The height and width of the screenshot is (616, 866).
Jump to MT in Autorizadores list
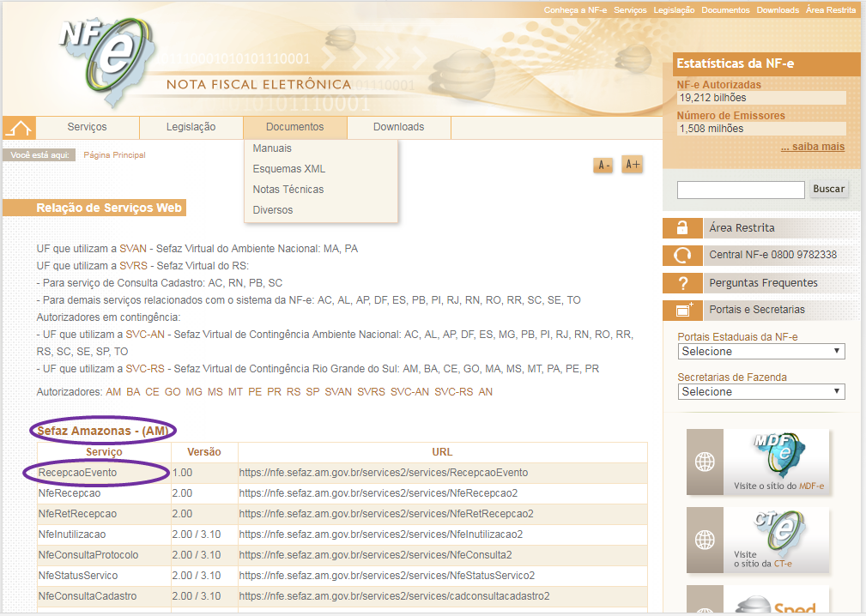coord(236,392)
